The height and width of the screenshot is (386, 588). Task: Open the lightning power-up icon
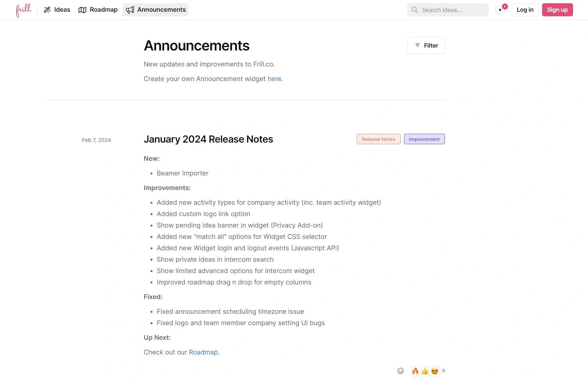click(x=500, y=10)
